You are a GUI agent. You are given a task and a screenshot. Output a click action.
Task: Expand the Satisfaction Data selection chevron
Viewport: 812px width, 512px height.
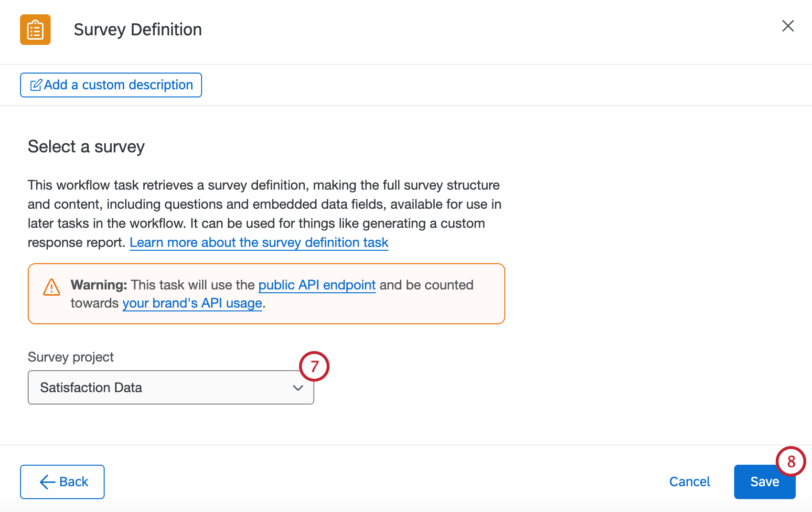click(x=298, y=387)
